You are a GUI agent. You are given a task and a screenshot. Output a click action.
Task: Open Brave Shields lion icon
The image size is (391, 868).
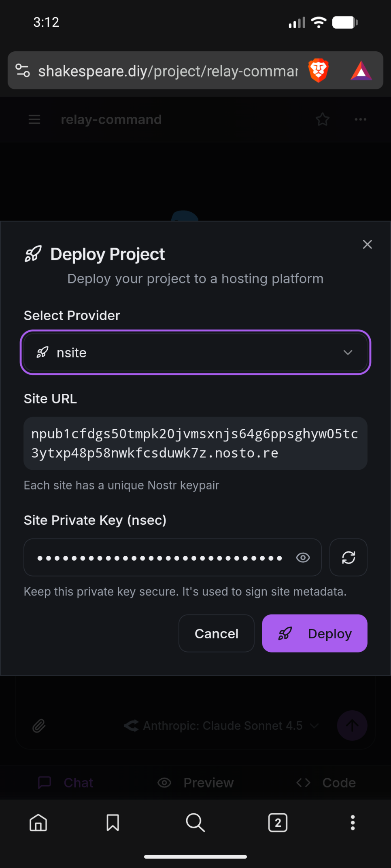pos(319,71)
